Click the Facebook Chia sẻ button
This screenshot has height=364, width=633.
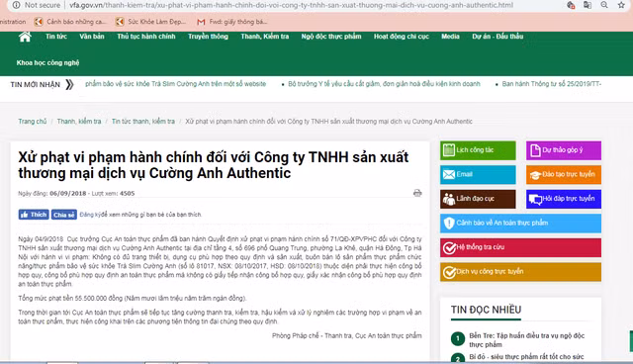pos(63,215)
